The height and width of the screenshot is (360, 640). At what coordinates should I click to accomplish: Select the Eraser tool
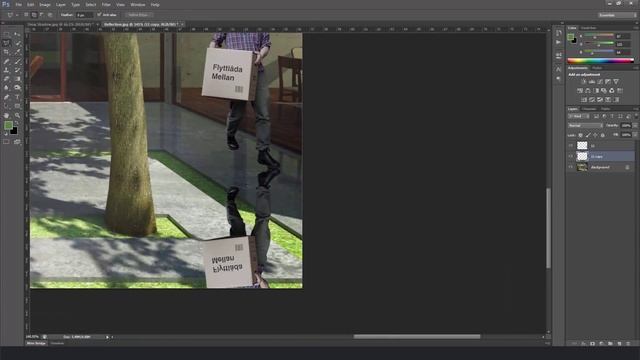[6, 79]
